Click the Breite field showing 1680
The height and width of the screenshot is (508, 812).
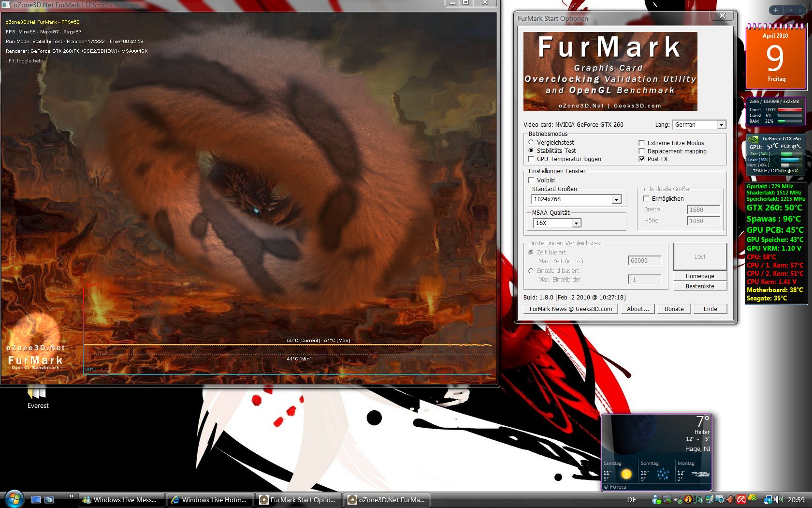(703, 209)
